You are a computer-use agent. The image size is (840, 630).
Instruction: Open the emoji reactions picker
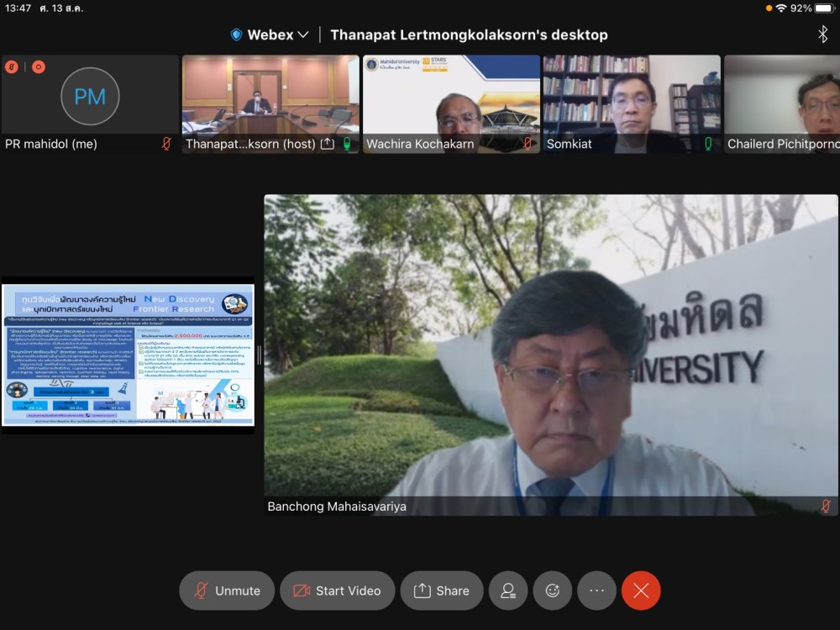(x=553, y=591)
